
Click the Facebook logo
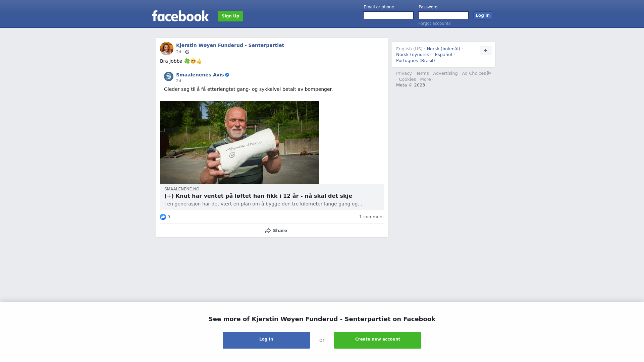pyautogui.click(x=180, y=16)
